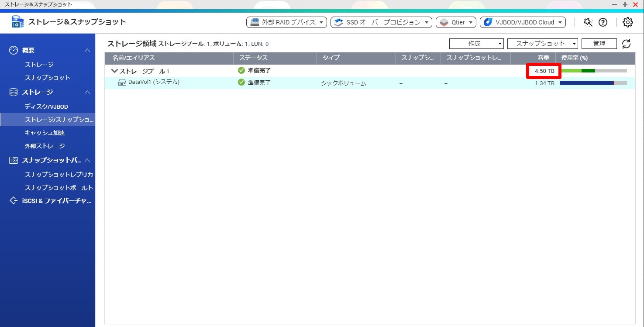The image size is (644, 327).
Task: Sort by 容量 column header
Action: click(533, 58)
